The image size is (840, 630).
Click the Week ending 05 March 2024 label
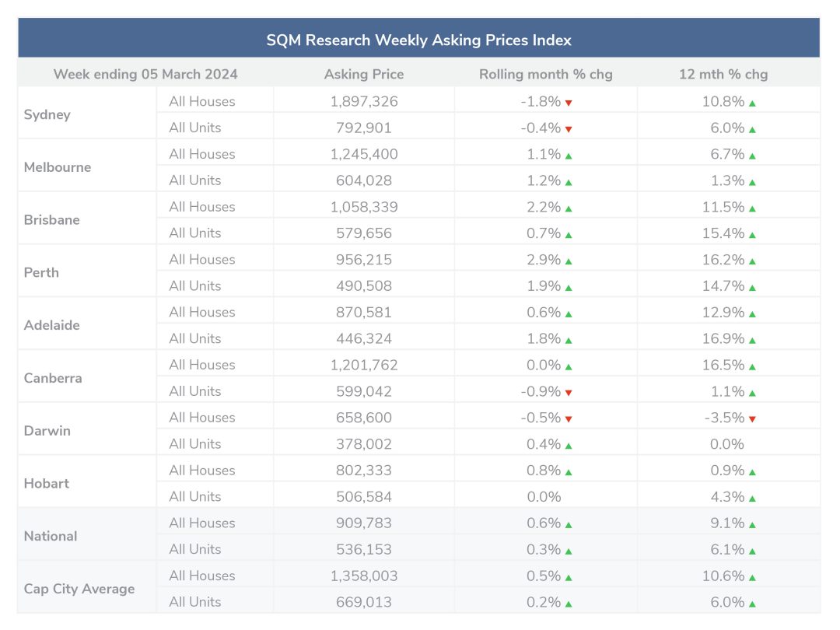pyautogui.click(x=145, y=75)
